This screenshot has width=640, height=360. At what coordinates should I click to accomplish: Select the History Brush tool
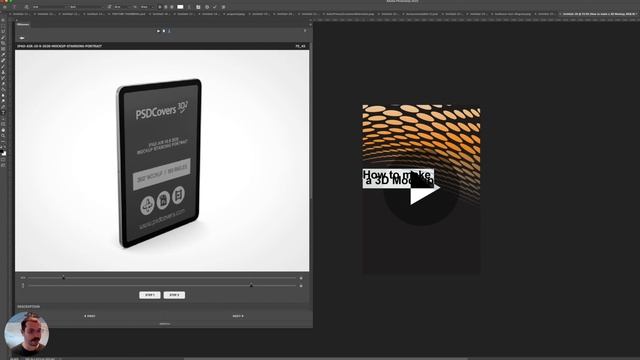(3, 78)
